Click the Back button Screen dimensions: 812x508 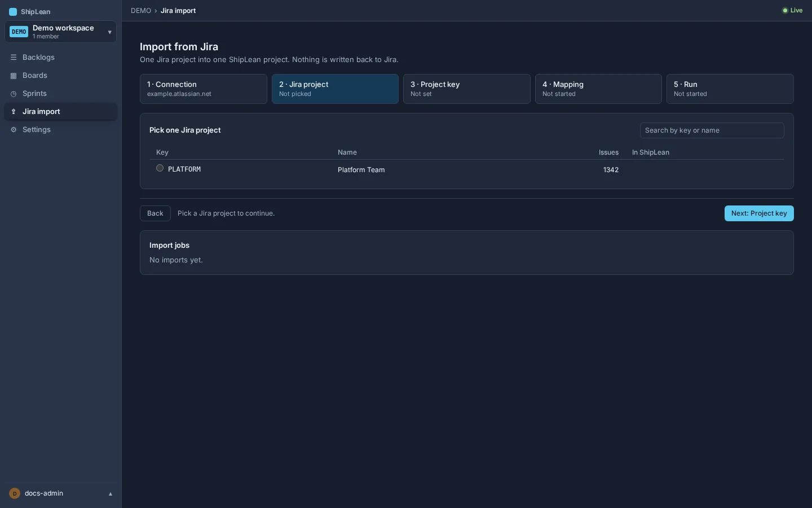click(155, 213)
